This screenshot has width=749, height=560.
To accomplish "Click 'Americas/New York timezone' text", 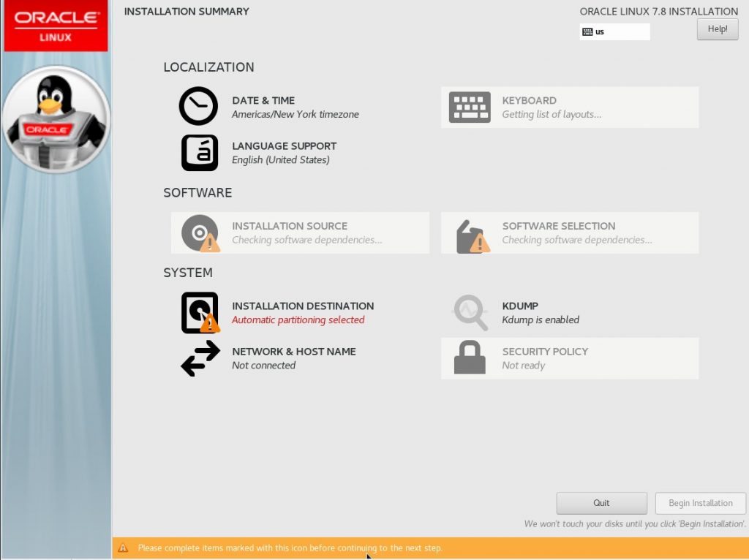I will [x=296, y=115].
